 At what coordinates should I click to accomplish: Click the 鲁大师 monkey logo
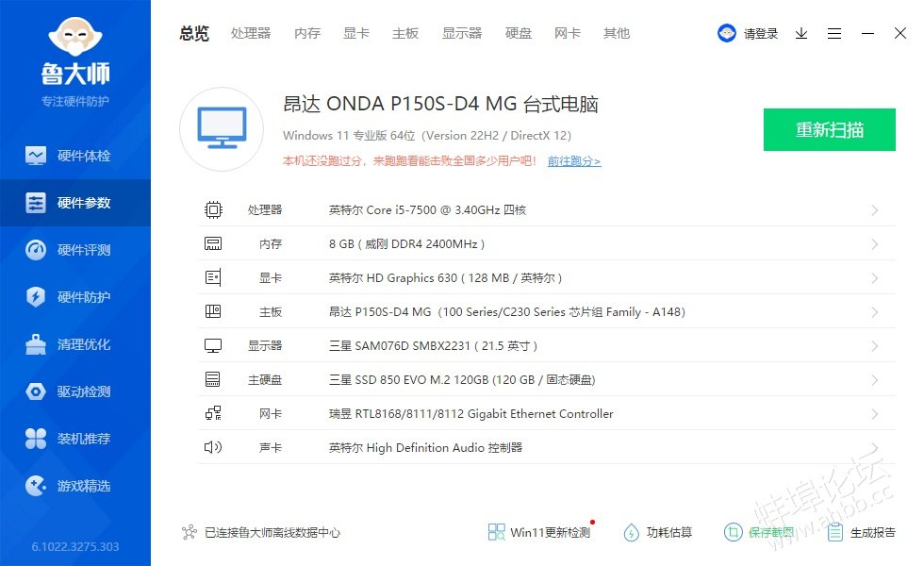[74, 36]
